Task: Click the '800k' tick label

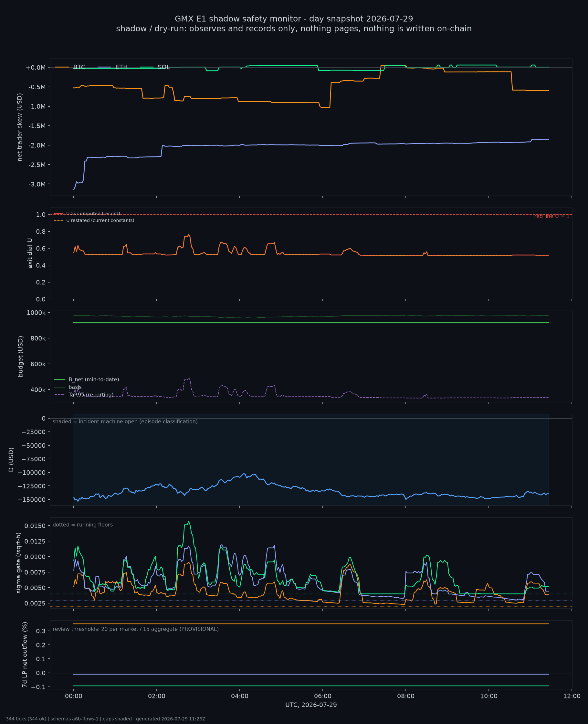Action: 38,338
